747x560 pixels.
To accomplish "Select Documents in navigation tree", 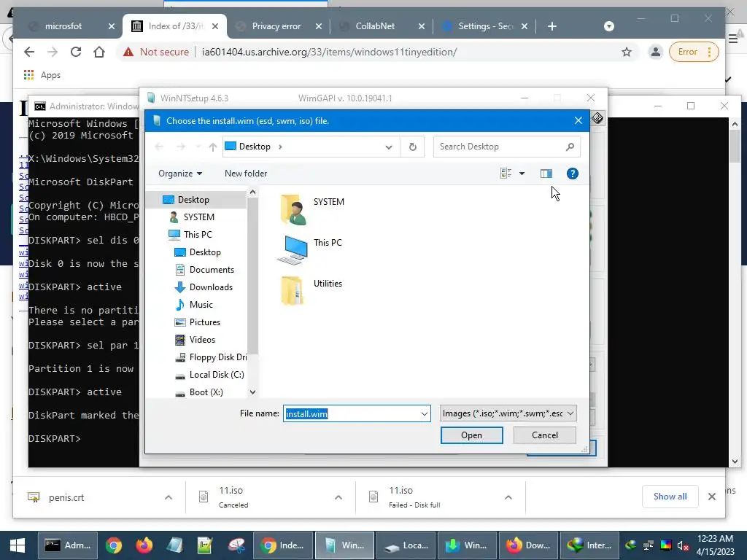I will [x=211, y=270].
